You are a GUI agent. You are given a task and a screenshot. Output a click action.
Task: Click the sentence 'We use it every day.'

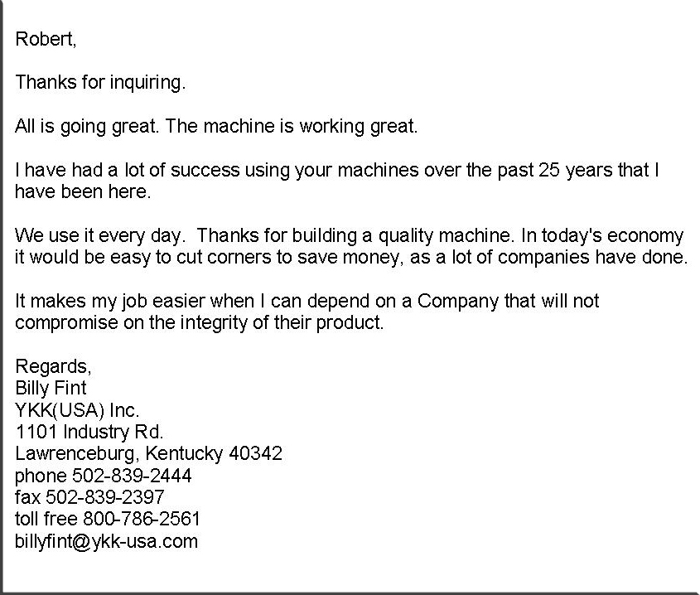click(99, 236)
